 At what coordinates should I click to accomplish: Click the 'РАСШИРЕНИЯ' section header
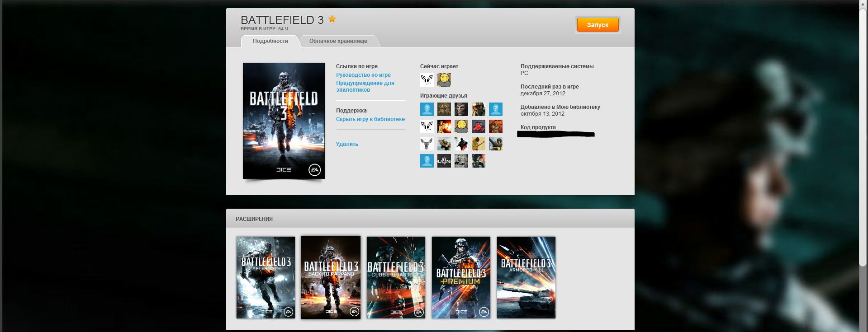(x=254, y=219)
